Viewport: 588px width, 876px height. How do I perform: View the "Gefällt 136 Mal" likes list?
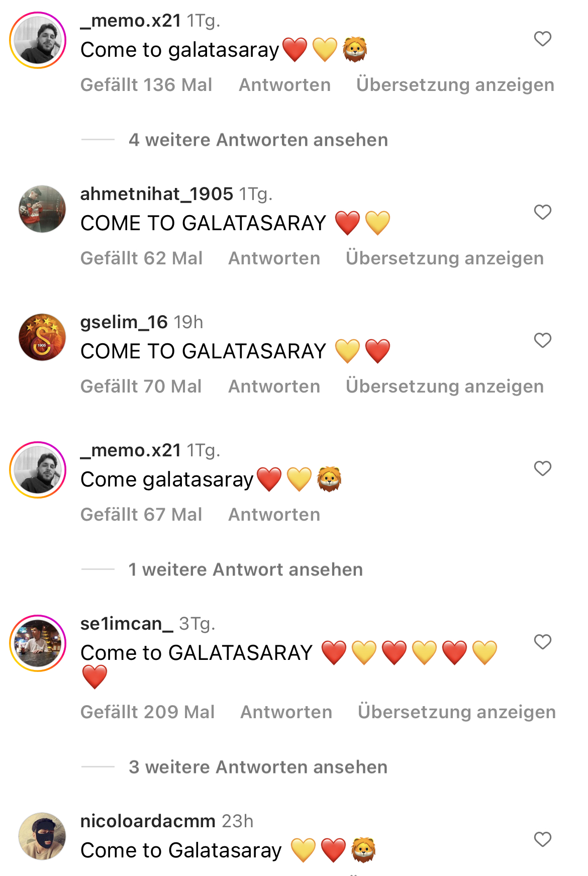pyautogui.click(x=146, y=84)
